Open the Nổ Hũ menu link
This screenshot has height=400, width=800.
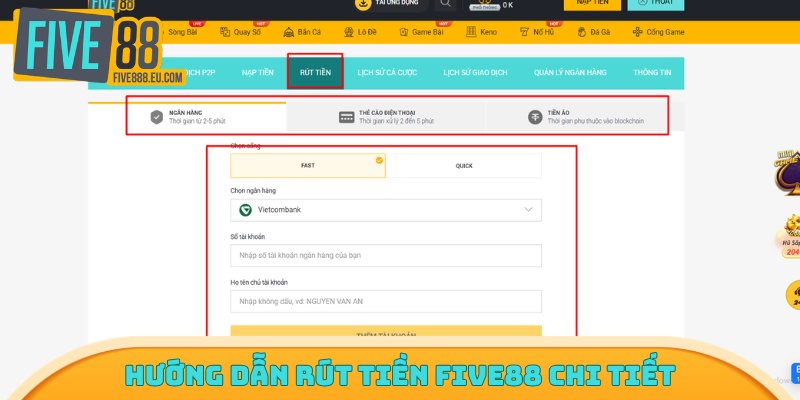pos(543,32)
